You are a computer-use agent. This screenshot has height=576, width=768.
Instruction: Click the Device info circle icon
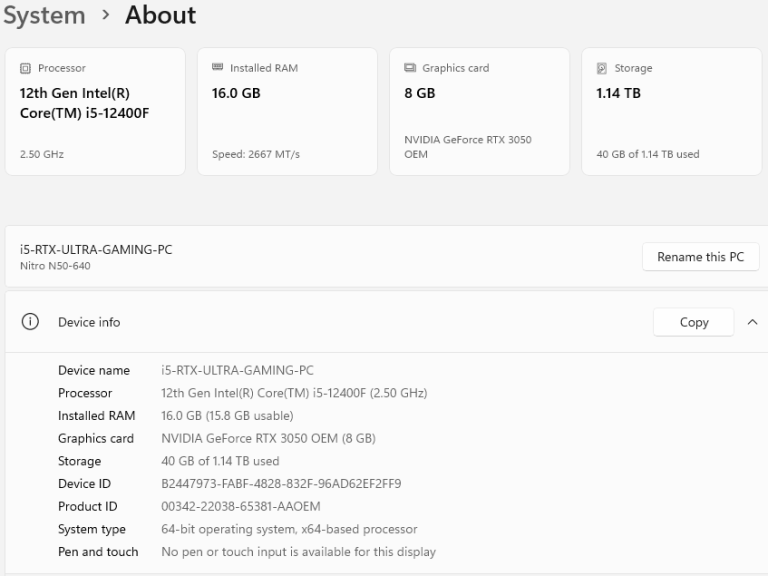click(30, 322)
